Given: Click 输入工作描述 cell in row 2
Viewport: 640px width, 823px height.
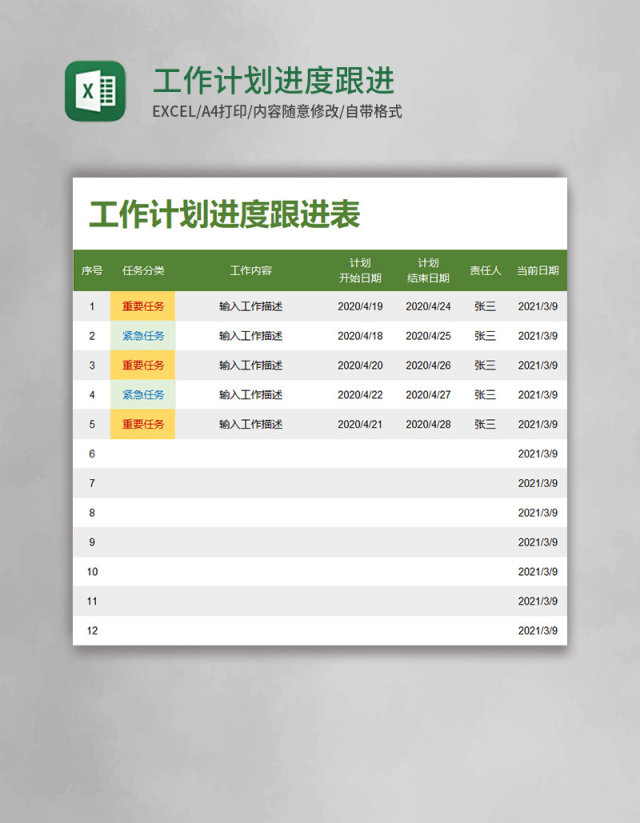Looking at the screenshot, I should click(251, 335).
